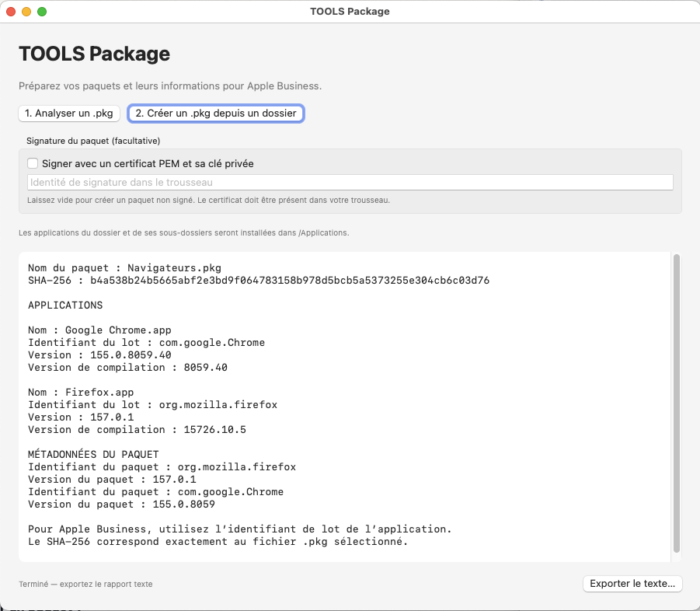Click "Identifiant du paquet : com.google.Chrome"
This screenshot has width=700, height=611.
pos(156,492)
